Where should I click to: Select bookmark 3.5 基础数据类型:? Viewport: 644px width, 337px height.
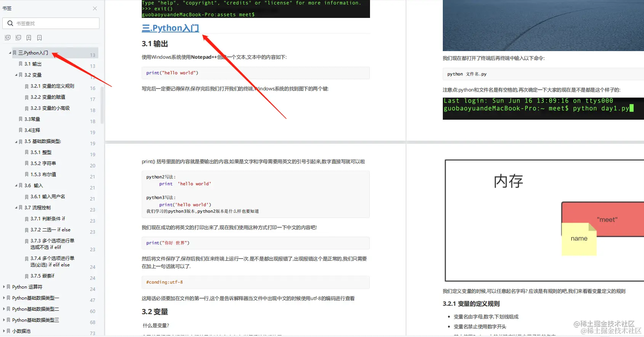click(43, 141)
